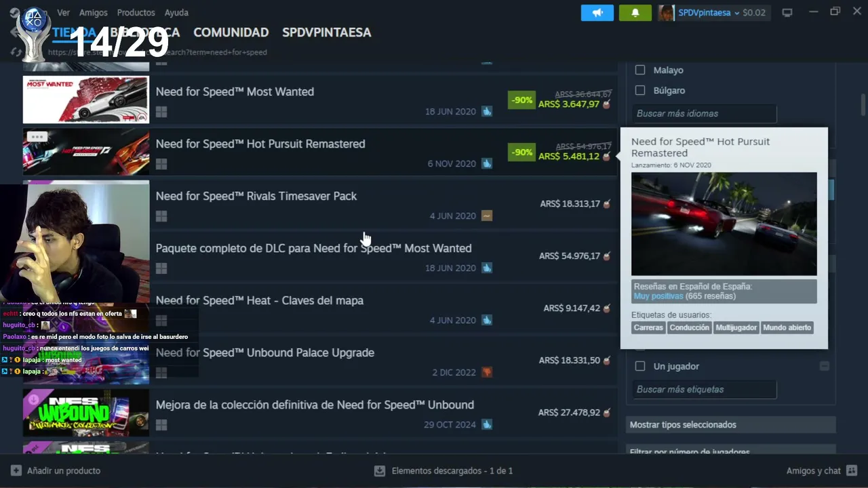Open the three-dot options on Hot Pursuit thumbnail
The height and width of the screenshot is (488, 868).
coord(37,137)
